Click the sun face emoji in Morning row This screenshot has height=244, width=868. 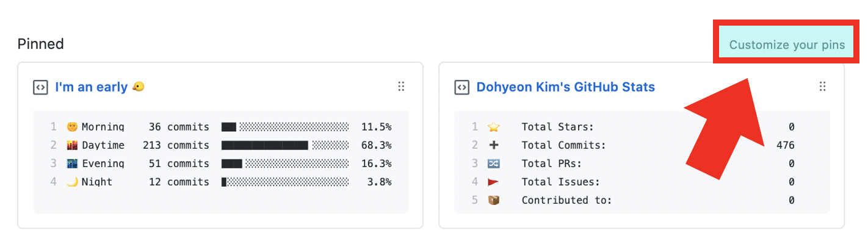(73, 127)
